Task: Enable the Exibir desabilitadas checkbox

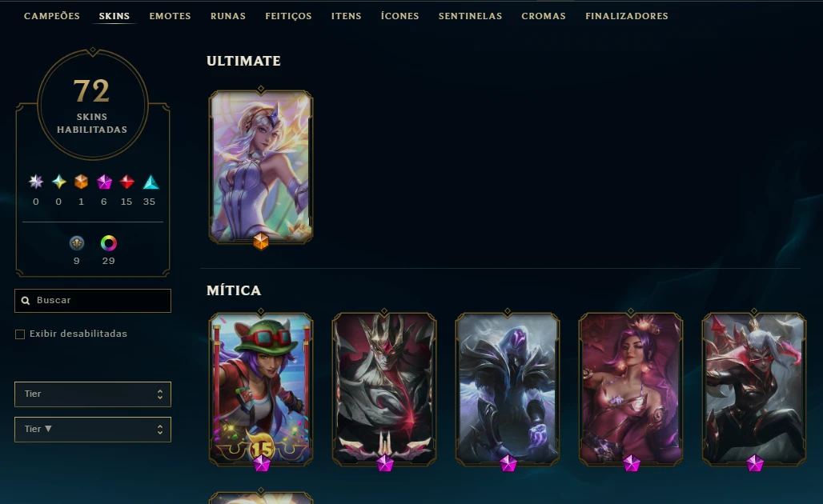Action: (x=20, y=334)
